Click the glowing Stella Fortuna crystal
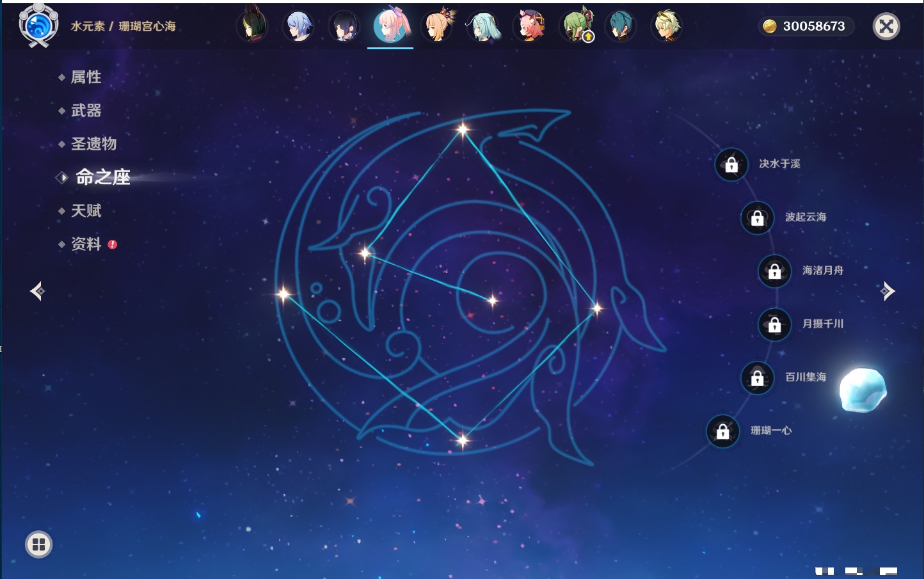The height and width of the screenshot is (579, 924). [863, 390]
